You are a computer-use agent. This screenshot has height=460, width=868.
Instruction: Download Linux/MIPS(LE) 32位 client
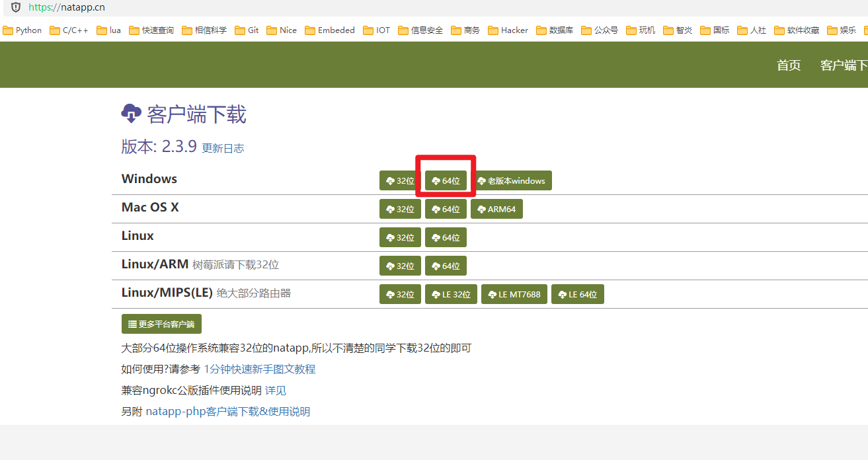400,294
